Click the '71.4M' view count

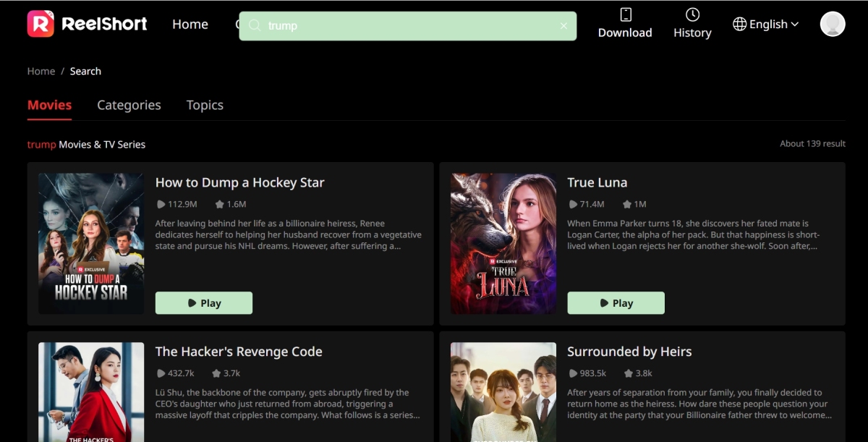point(592,205)
